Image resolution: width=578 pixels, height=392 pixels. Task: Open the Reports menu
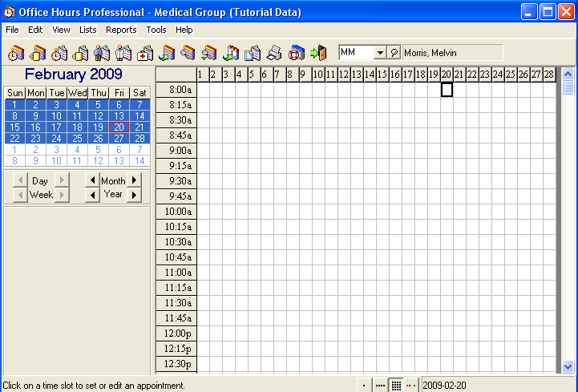click(121, 30)
